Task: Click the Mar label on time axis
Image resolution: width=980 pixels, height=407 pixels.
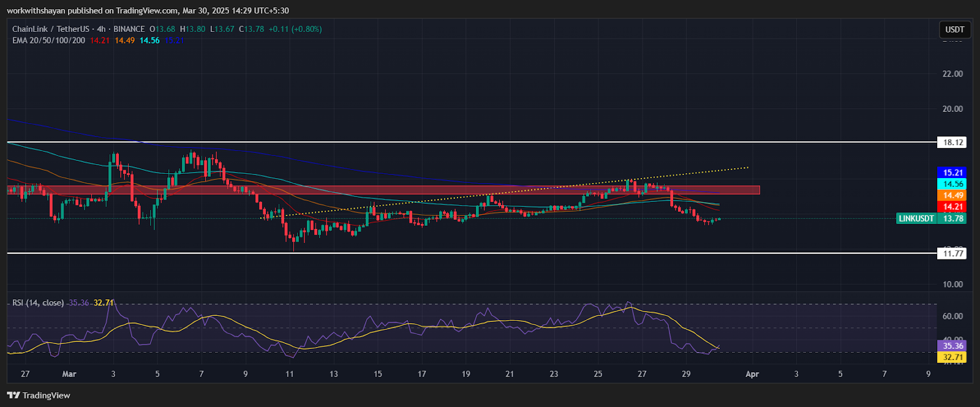Action: [69, 374]
